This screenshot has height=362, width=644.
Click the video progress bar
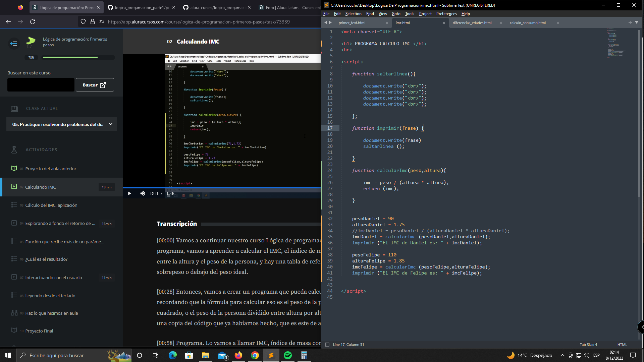(222, 187)
